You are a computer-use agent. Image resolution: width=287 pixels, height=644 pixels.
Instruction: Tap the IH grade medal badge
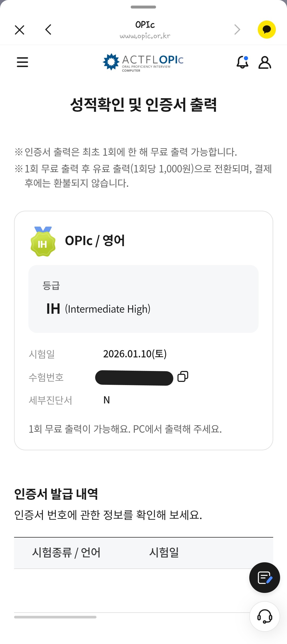click(43, 242)
